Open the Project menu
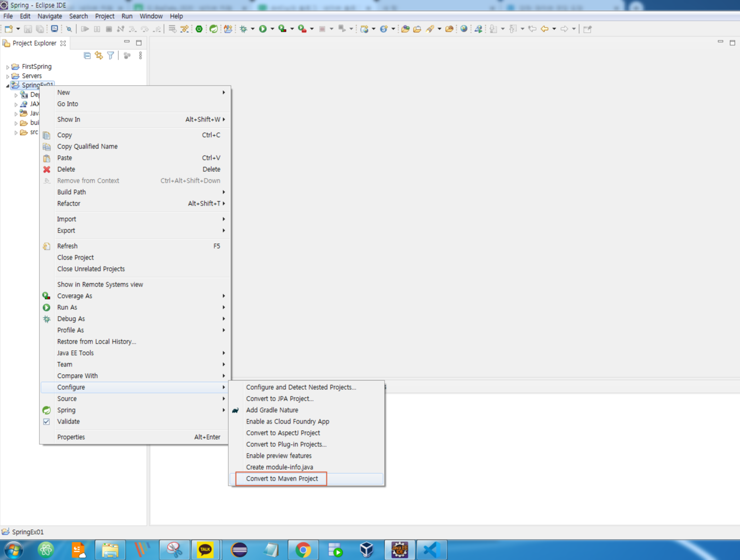 click(104, 16)
